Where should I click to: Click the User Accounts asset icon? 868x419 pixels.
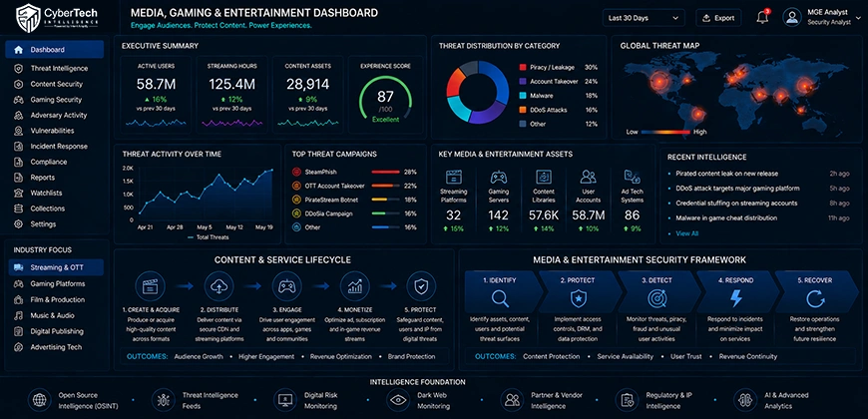coord(588,178)
